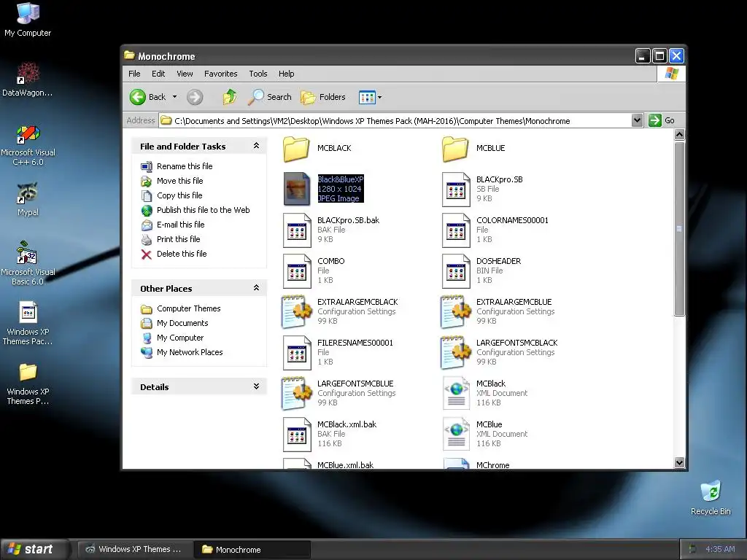Select the COMBO file icon
The width and height of the screenshot is (747, 560).
(x=297, y=271)
